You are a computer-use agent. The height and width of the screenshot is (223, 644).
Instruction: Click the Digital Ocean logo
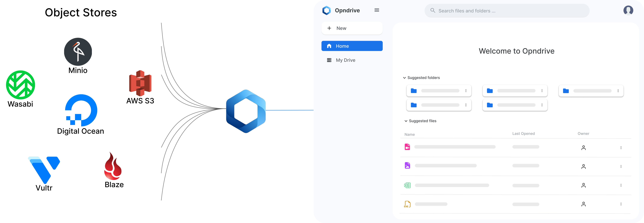[x=81, y=110]
